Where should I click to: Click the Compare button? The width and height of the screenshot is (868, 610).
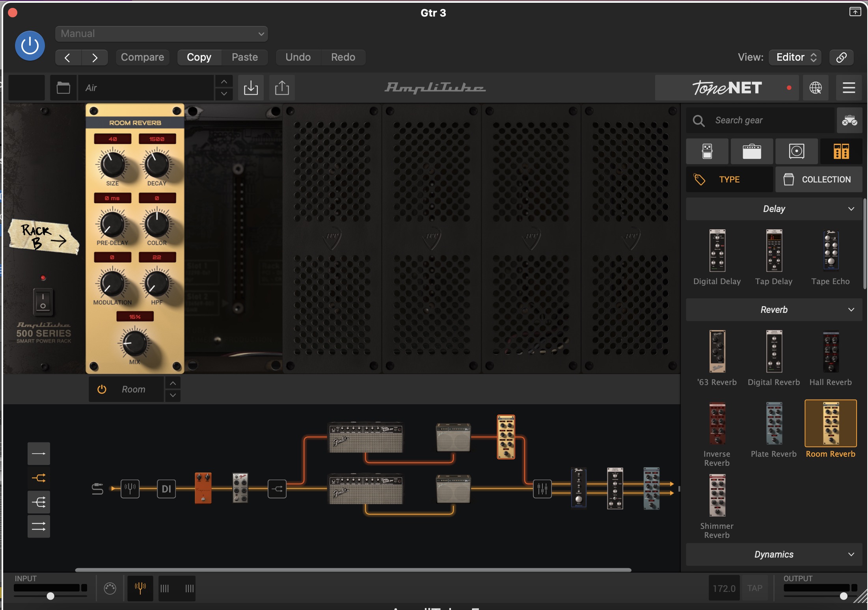click(x=142, y=58)
